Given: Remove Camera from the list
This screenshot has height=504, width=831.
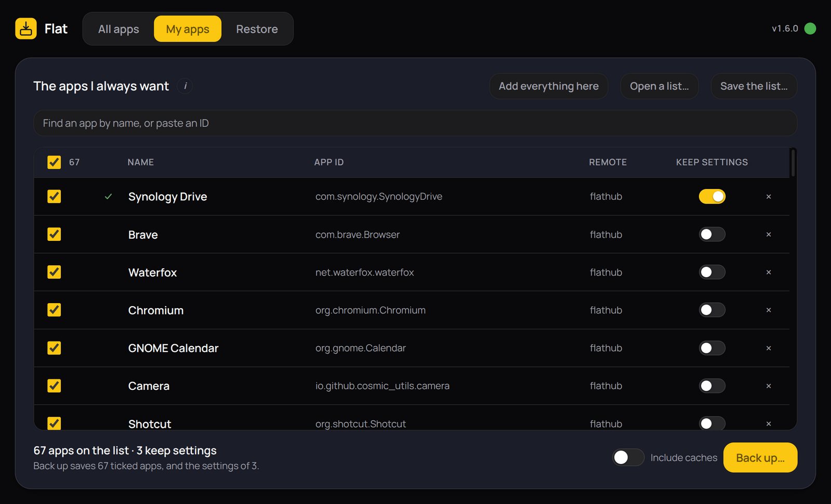Looking at the screenshot, I should coord(769,386).
